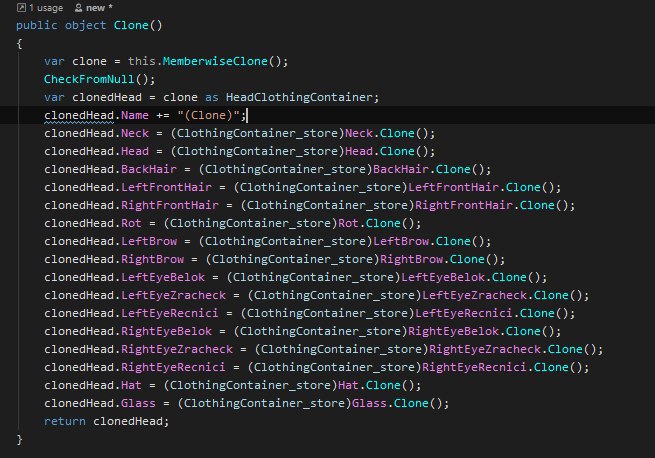Click LeftFrontHair property being assigned
Viewport: 655px width, 458px height.
[166, 187]
